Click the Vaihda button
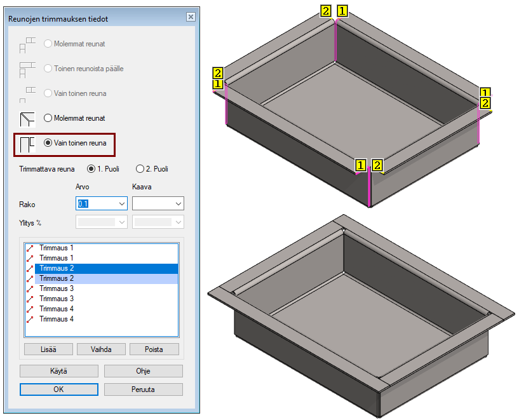 (101, 349)
